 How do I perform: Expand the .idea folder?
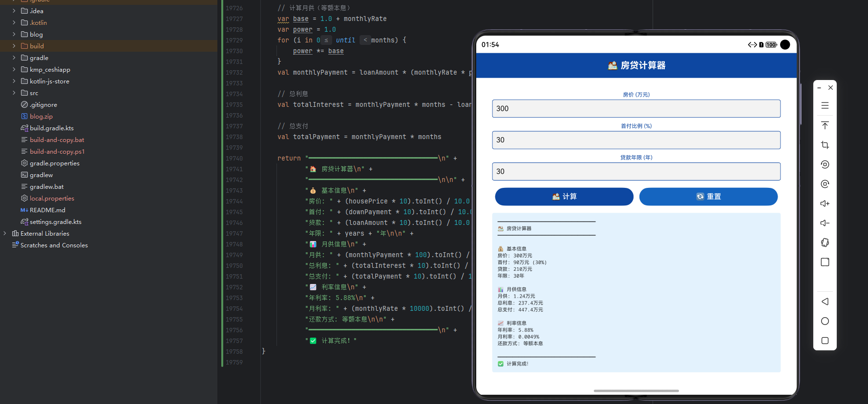point(14,11)
